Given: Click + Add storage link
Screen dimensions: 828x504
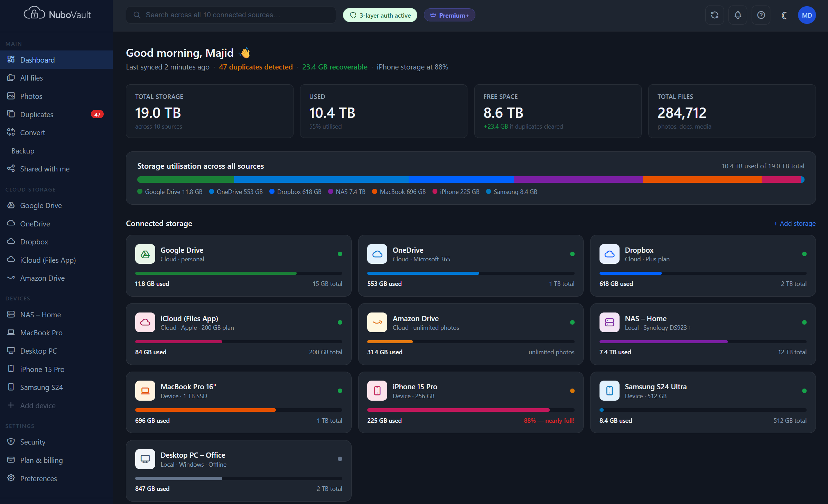Looking at the screenshot, I should click(x=794, y=223).
